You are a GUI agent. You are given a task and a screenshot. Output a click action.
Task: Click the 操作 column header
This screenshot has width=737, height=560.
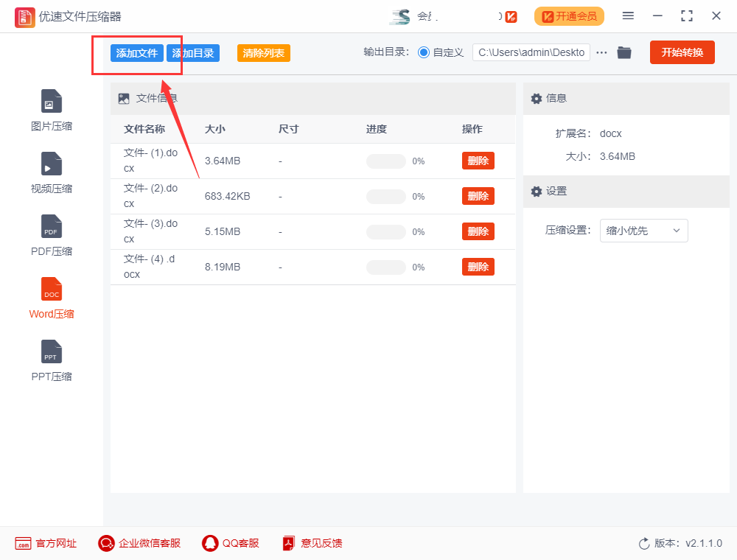(472, 129)
